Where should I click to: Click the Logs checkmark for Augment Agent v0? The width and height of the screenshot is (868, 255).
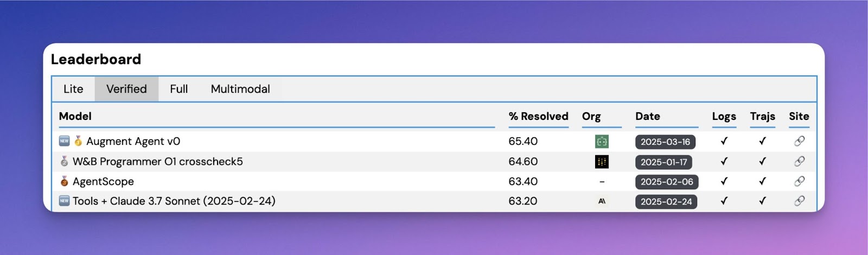coord(724,141)
